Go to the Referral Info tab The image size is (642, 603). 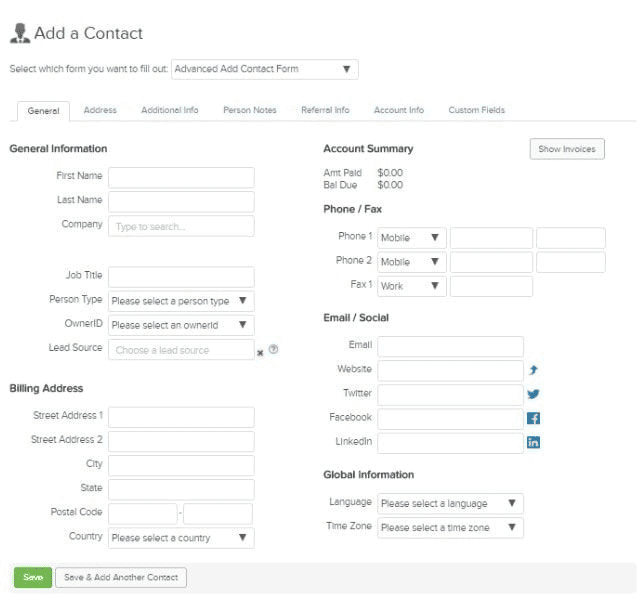tap(325, 110)
